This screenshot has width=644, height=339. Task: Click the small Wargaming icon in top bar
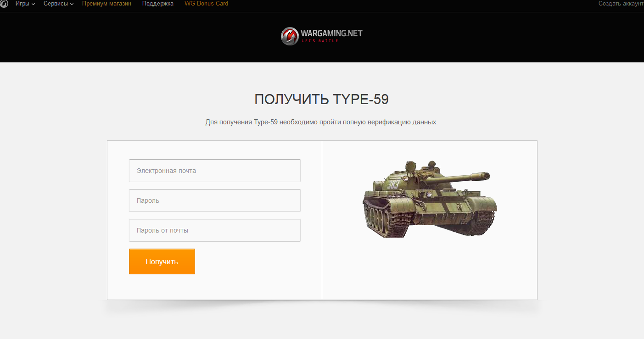[4, 4]
